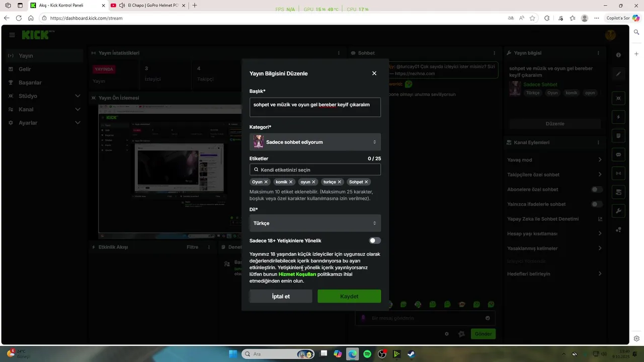Click the taskbar Ara search box
This screenshot has width=644, height=362.
point(278,354)
